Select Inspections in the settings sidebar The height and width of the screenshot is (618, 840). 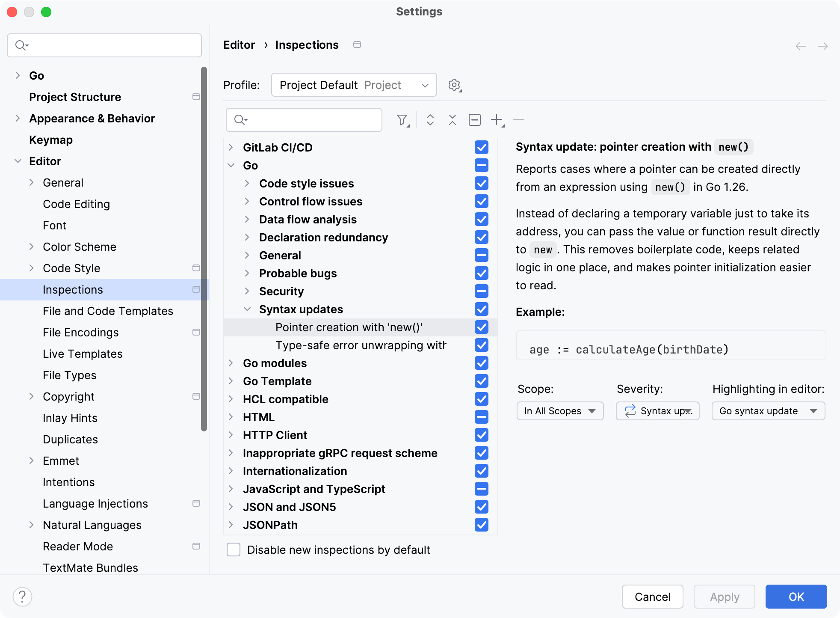coord(73,289)
